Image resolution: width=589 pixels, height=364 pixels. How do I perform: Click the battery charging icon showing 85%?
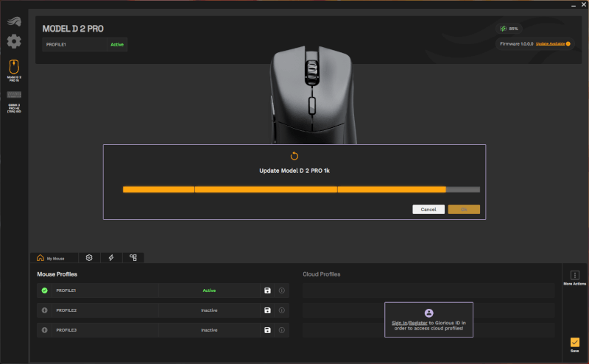(504, 29)
